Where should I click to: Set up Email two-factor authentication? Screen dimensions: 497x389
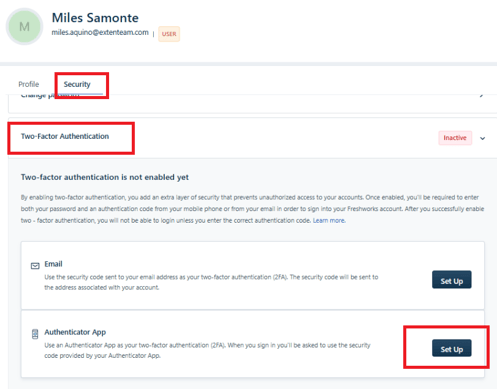452,279
